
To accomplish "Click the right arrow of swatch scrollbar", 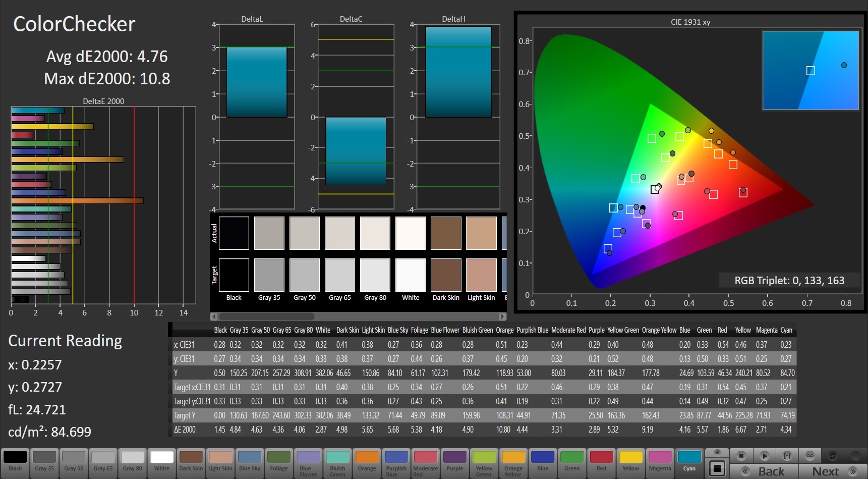I will pos(502,316).
